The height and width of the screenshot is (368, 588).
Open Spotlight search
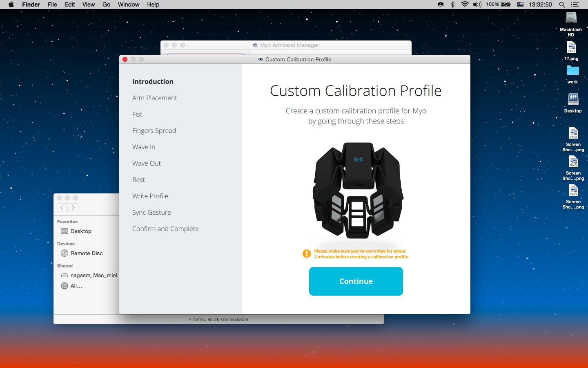point(562,4)
